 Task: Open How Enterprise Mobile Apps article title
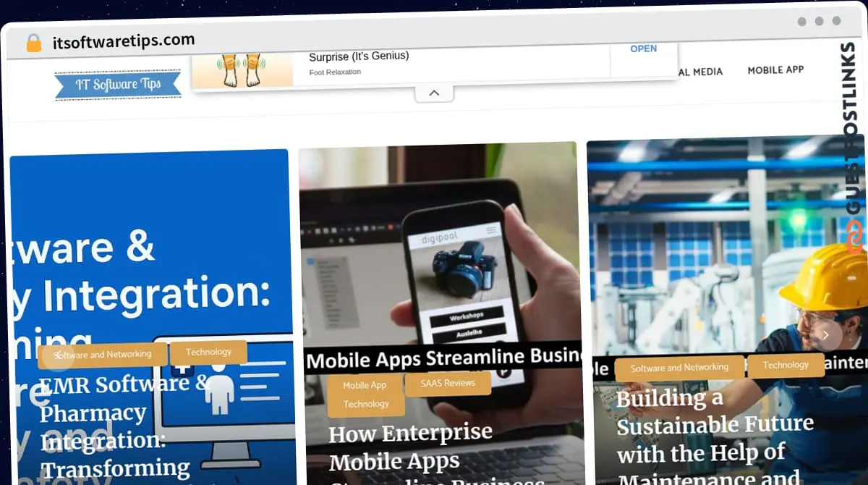(410, 449)
